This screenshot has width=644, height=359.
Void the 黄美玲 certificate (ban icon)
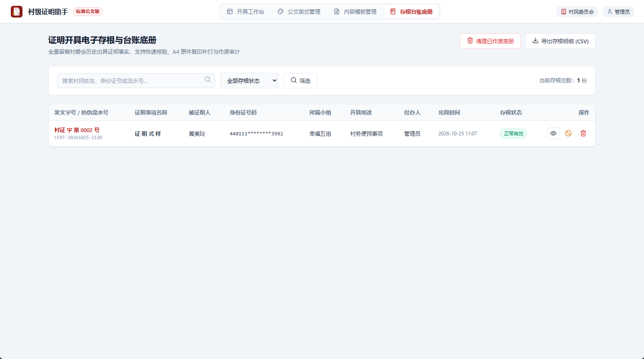click(568, 133)
